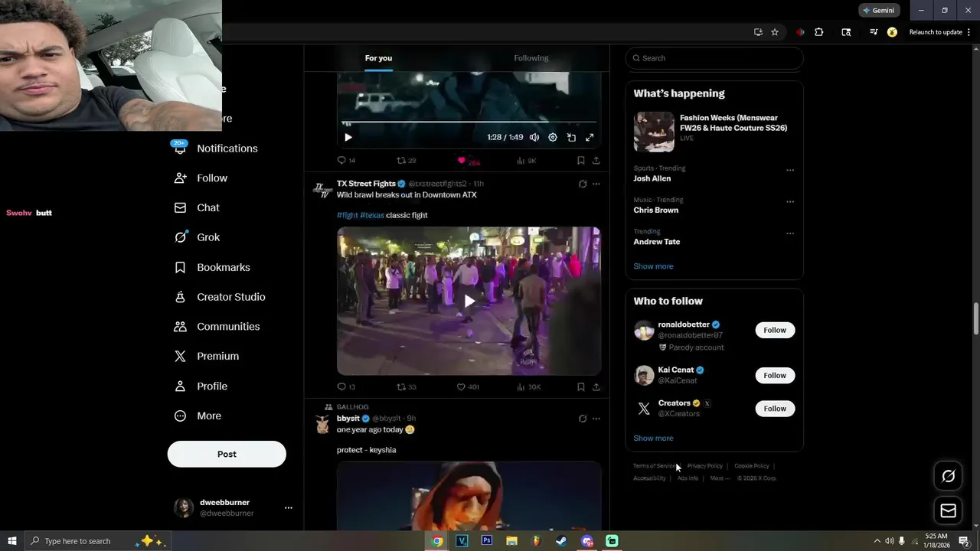
Task: Open the More menu in sidebar
Action: pos(198,416)
